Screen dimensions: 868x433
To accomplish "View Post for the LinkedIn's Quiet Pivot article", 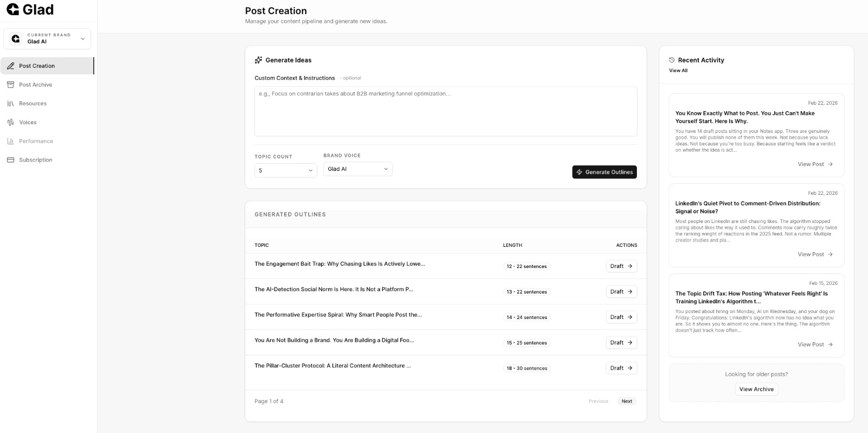I will click(x=815, y=254).
